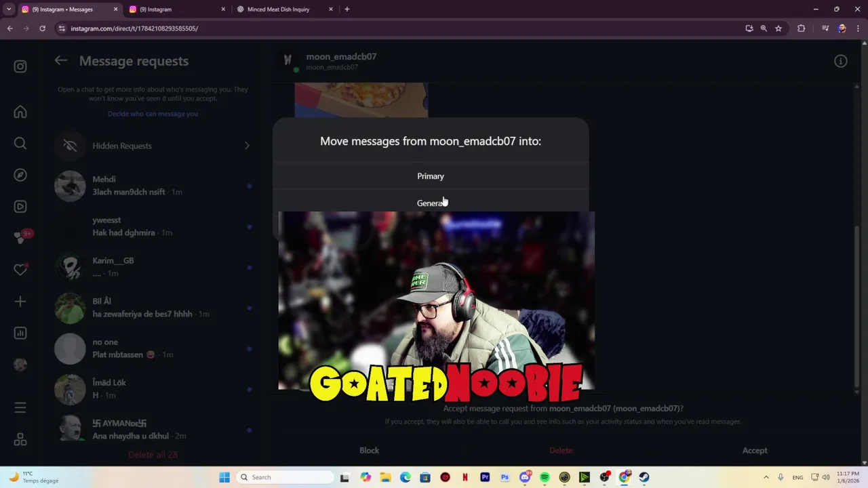This screenshot has width=868, height=488.
Task: Click the Create plus icon
Action: click(20, 302)
